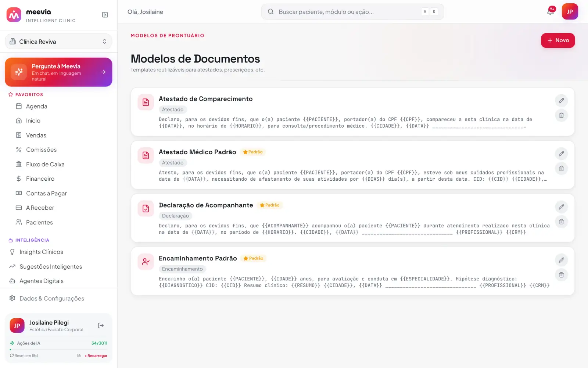The width and height of the screenshot is (588, 368).
Task: Edit Declaração de Acompanhante template
Action: 562,207
